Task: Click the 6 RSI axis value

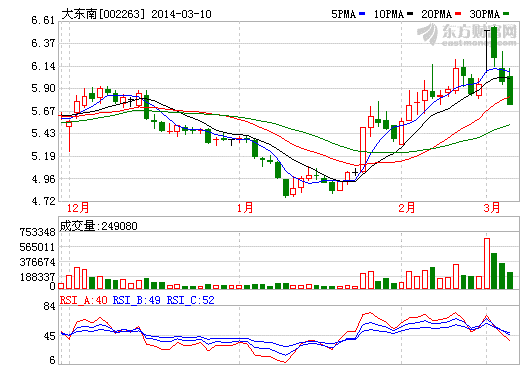Action: point(52,360)
